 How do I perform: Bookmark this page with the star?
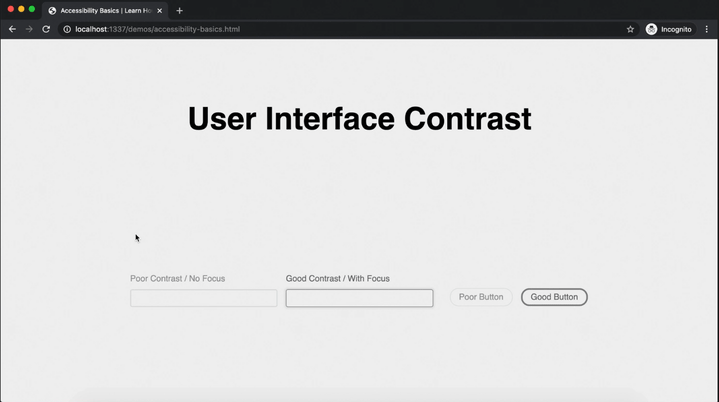[x=630, y=29]
